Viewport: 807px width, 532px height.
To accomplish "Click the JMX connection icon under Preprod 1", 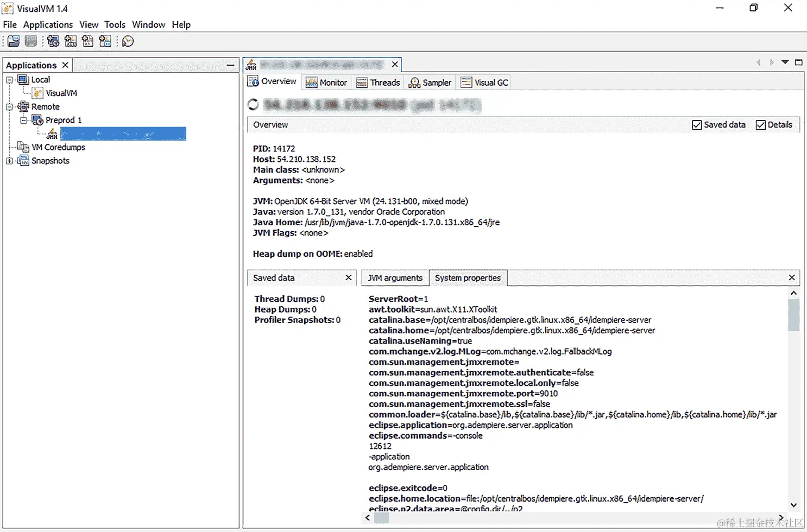I will tap(52, 134).
